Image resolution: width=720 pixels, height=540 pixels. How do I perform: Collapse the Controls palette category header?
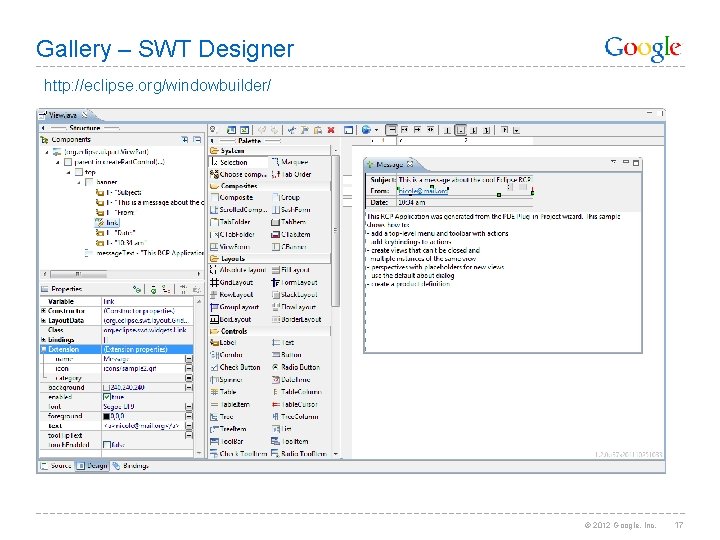click(270, 331)
